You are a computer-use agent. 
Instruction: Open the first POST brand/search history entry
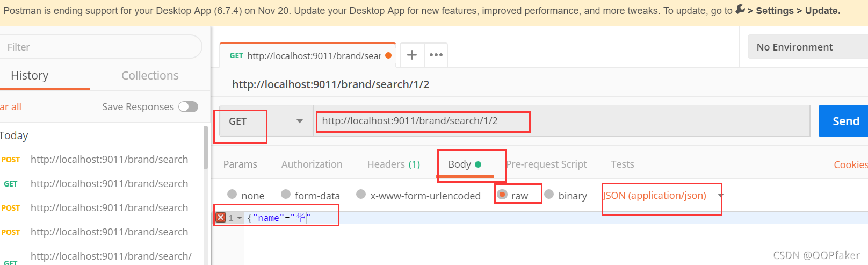(102, 159)
